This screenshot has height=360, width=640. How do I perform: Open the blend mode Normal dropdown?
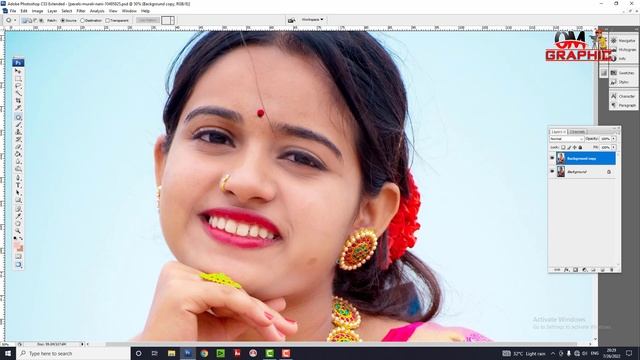tap(567, 139)
